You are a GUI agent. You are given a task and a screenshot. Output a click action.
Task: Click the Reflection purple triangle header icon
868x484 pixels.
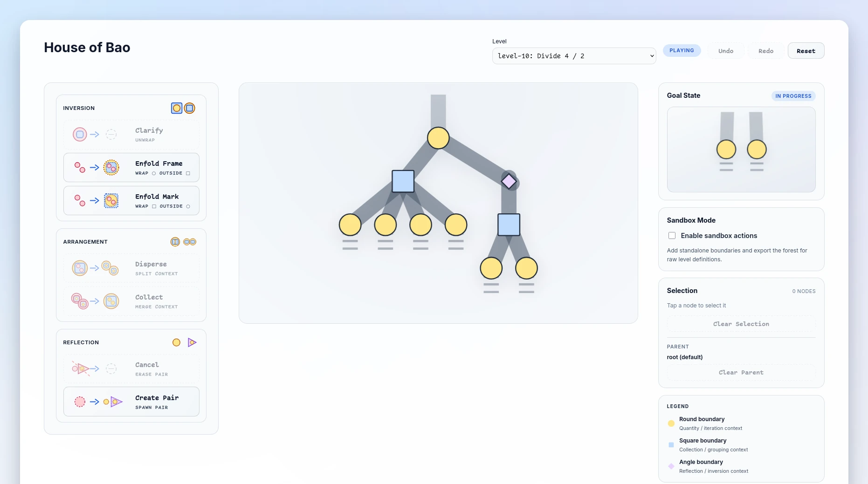(192, 343)
